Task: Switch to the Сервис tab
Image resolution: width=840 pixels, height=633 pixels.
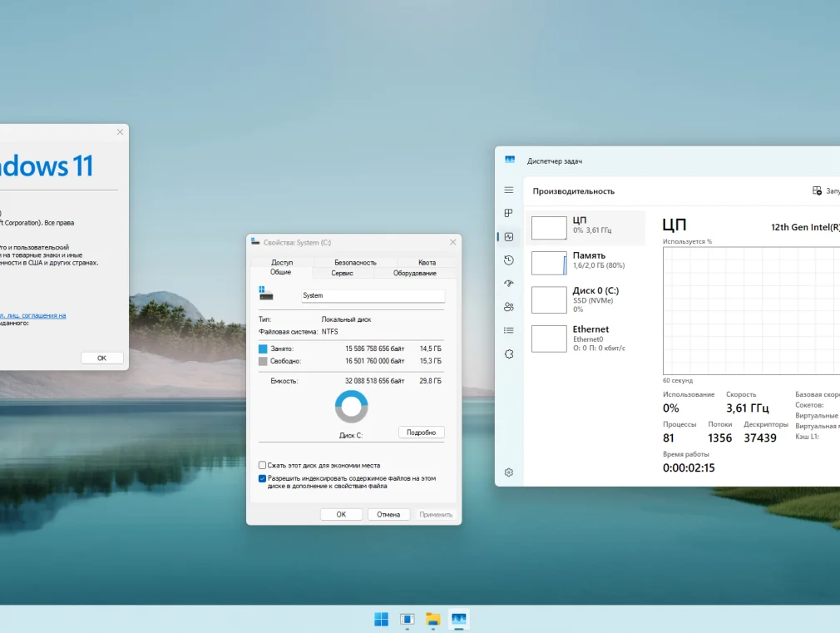Action: [342, 273]
